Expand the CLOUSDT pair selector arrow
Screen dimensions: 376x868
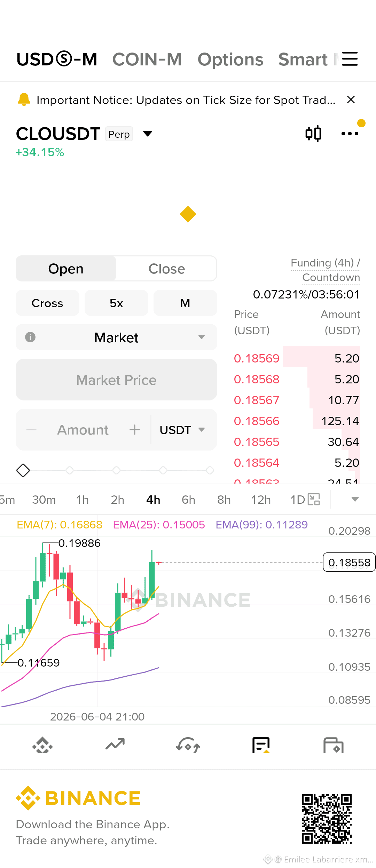[148, 134]
